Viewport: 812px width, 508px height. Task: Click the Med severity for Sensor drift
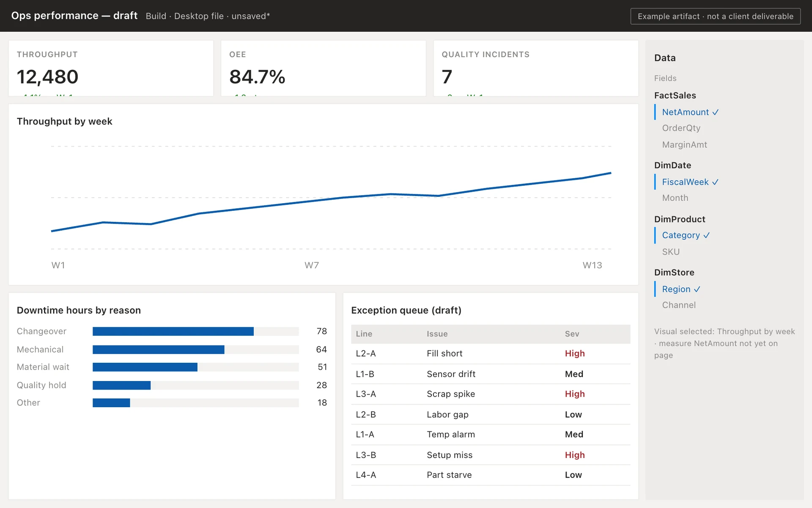coord(574,374)
